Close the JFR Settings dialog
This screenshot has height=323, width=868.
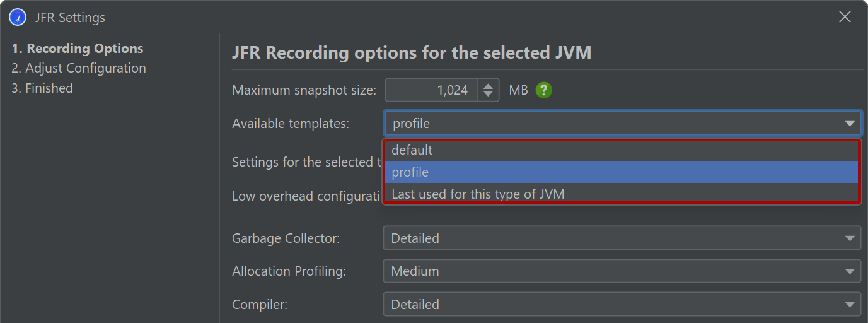(x=845, y=17)
